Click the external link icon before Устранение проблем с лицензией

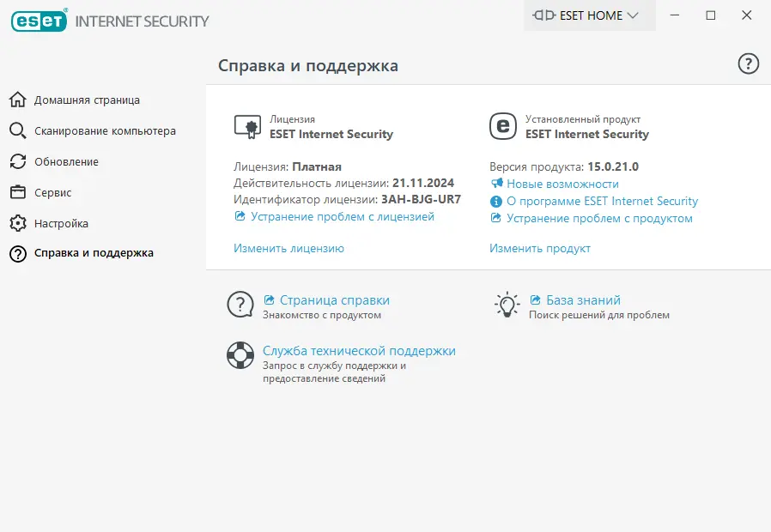click(x=240, y=216)
